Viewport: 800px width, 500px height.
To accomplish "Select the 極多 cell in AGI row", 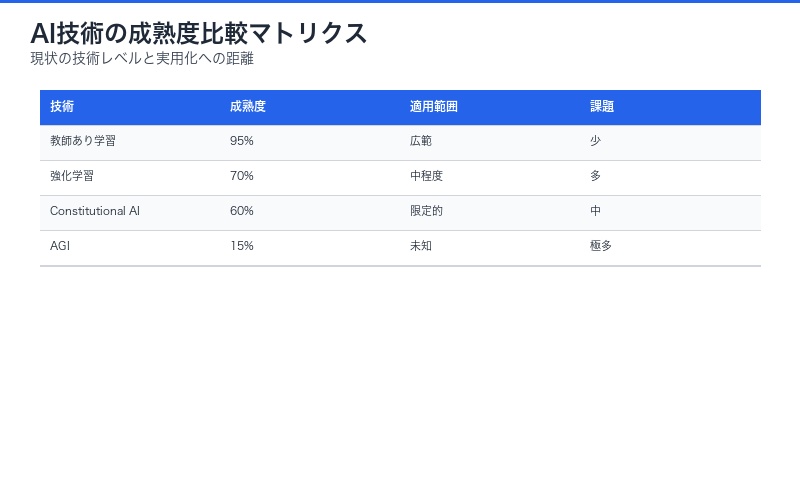I will 601,246.
